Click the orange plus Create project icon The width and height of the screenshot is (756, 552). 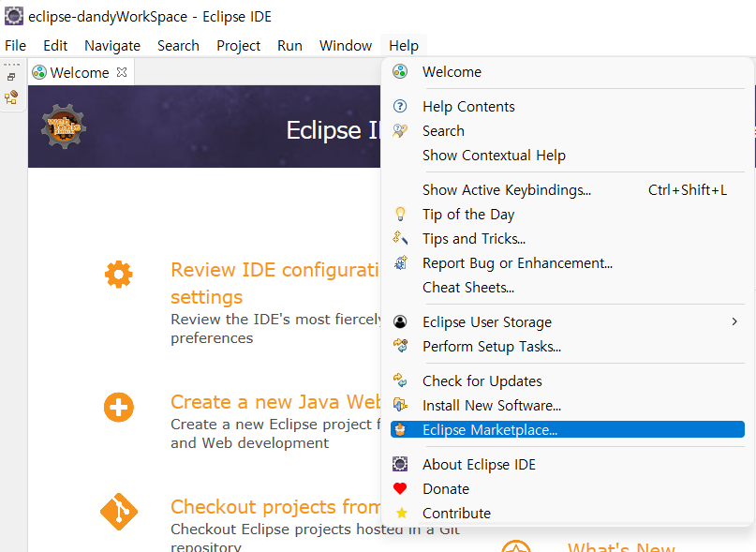click(119, 408)
